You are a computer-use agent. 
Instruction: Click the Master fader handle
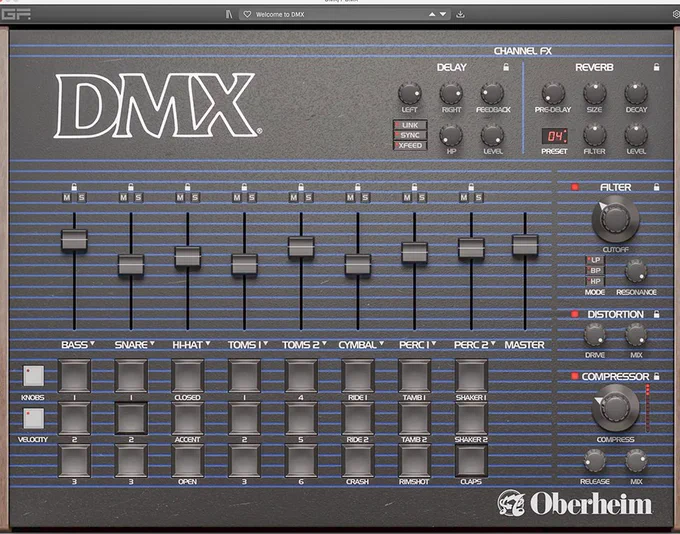[x=525, y=245]
